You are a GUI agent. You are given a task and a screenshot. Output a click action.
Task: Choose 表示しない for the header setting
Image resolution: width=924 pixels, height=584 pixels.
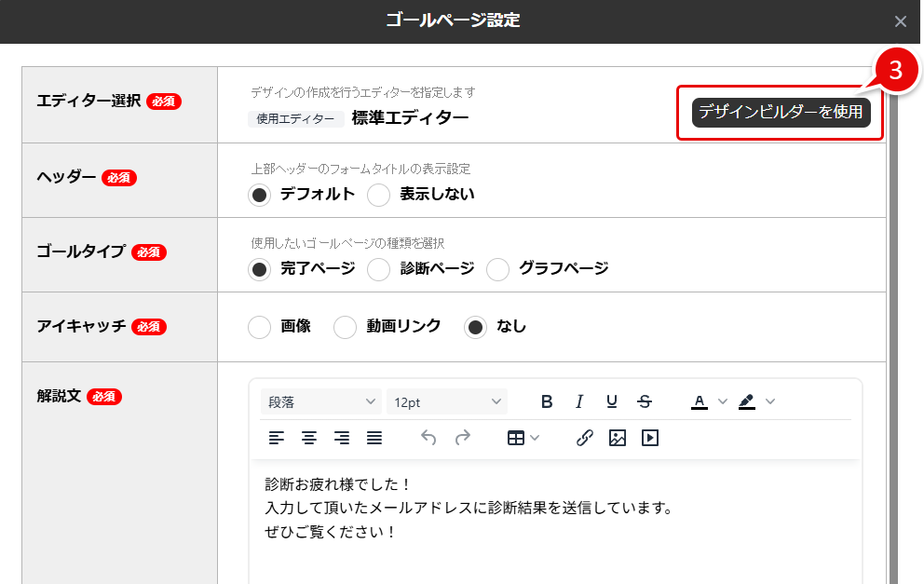(379, 195)
